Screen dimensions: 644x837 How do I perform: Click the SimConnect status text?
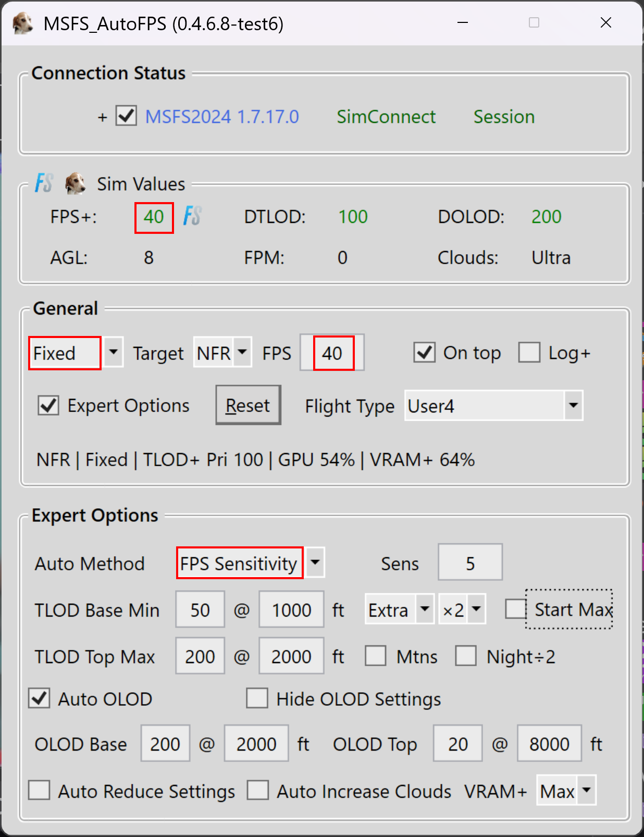click(x=386, y=117)
